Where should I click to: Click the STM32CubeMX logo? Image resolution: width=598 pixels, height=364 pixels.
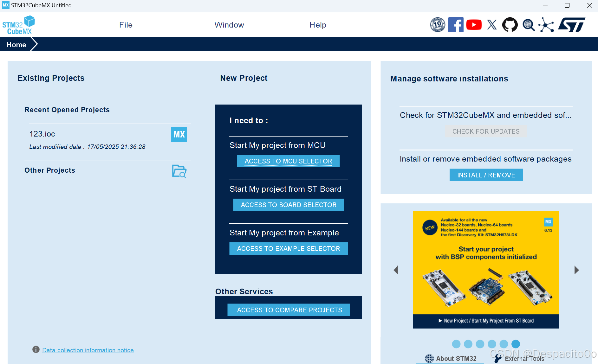pos(18,25)
